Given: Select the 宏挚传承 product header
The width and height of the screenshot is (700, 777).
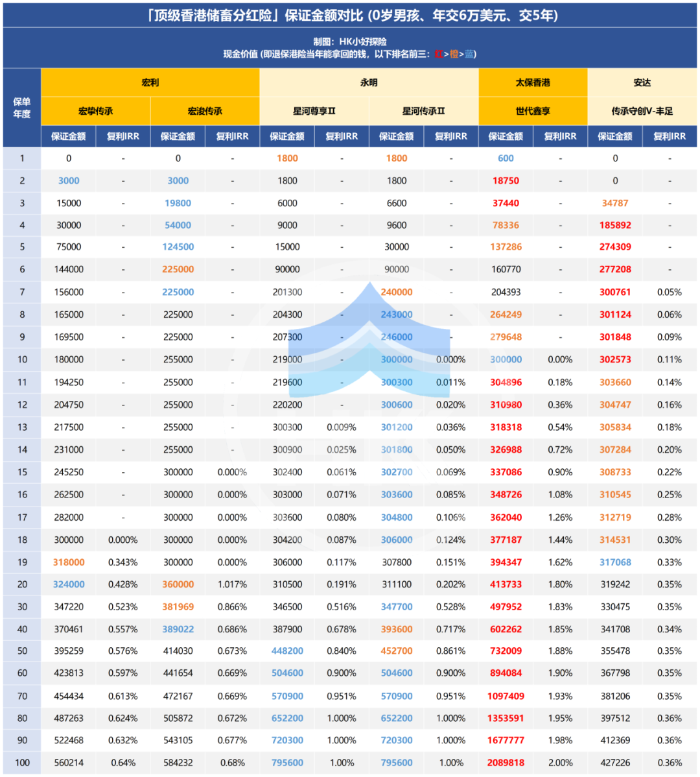Looking at the screenshot, I should (95, 111).
